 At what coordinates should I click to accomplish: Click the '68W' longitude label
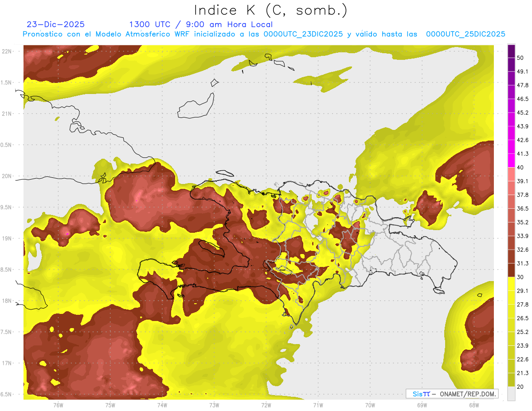tap(474, 405)
